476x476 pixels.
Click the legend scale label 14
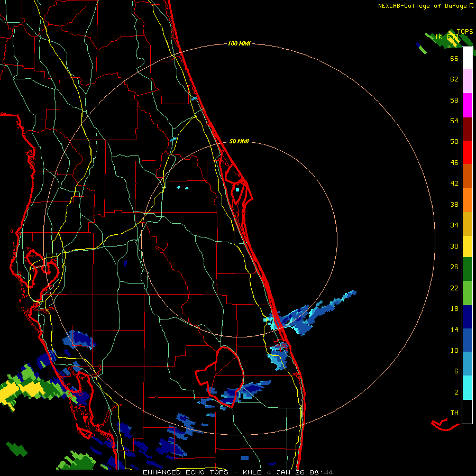pos(454,329)
